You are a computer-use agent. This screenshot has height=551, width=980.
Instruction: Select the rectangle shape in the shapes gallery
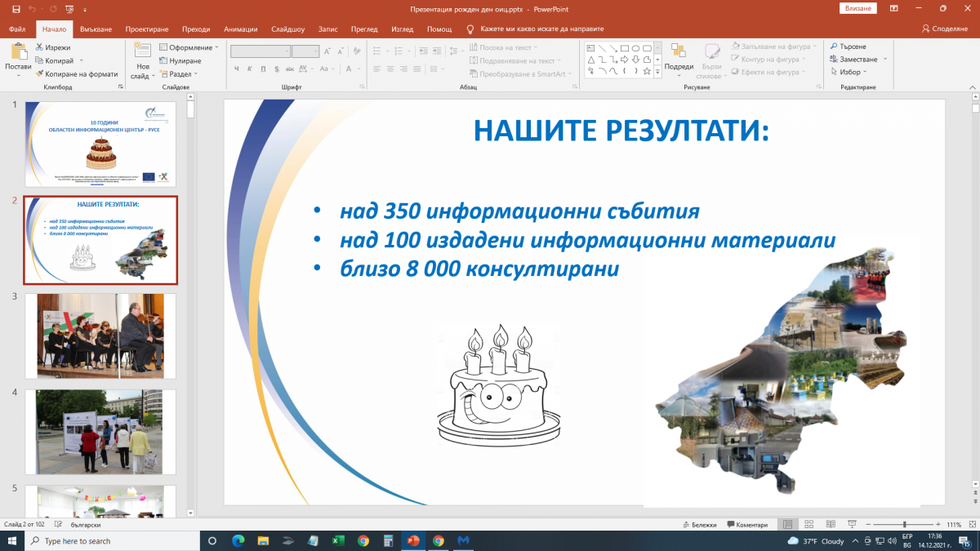point(624,48)
